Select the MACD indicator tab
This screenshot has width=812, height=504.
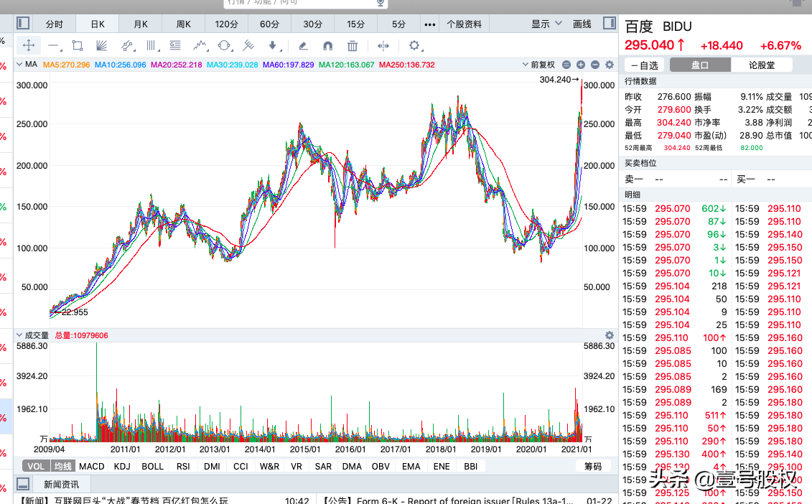(x=92, y=466)
